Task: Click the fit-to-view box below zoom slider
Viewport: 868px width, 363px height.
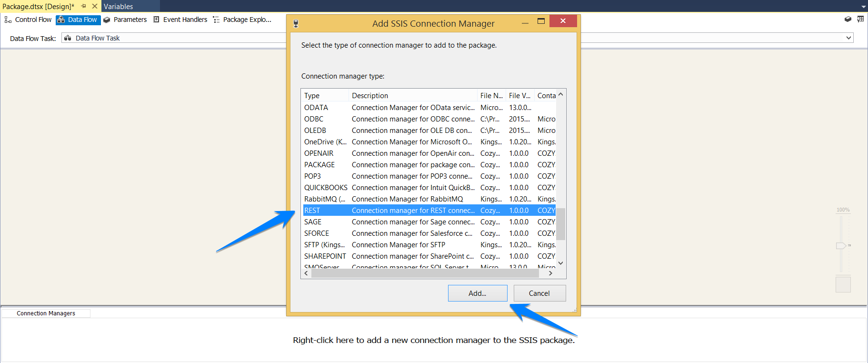Action: coord(843,284)
